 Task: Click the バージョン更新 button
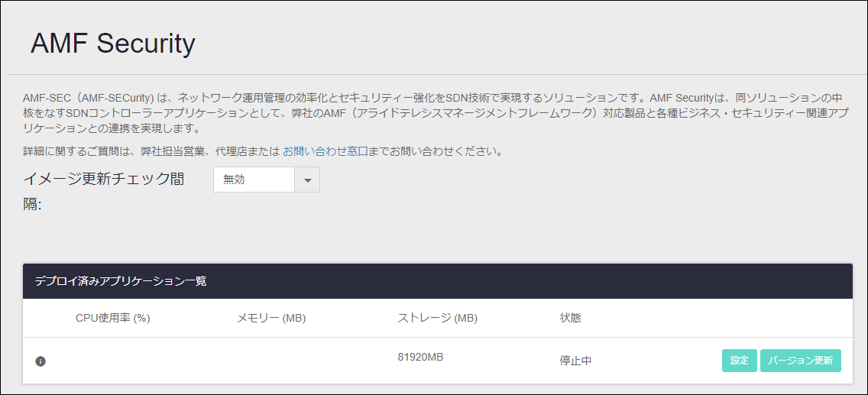tap(801, 361)
